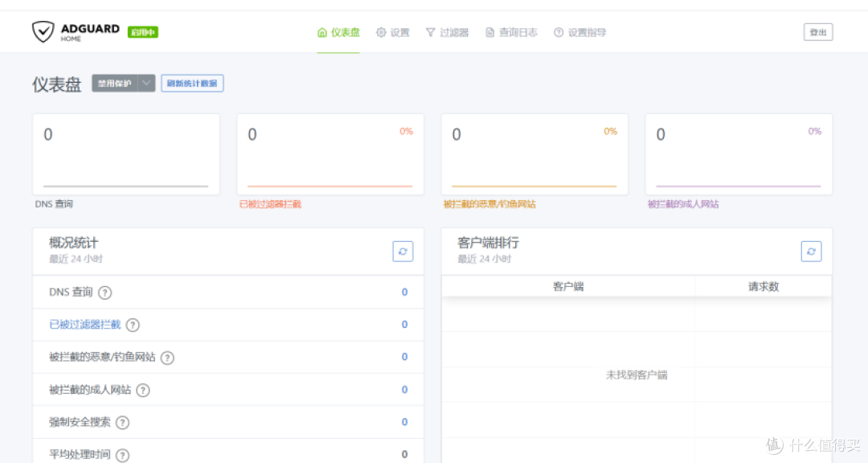Viewport: 868px width, 463px height.
Task: Click the 客户端排行 panel title
Action: click(489, 243)
